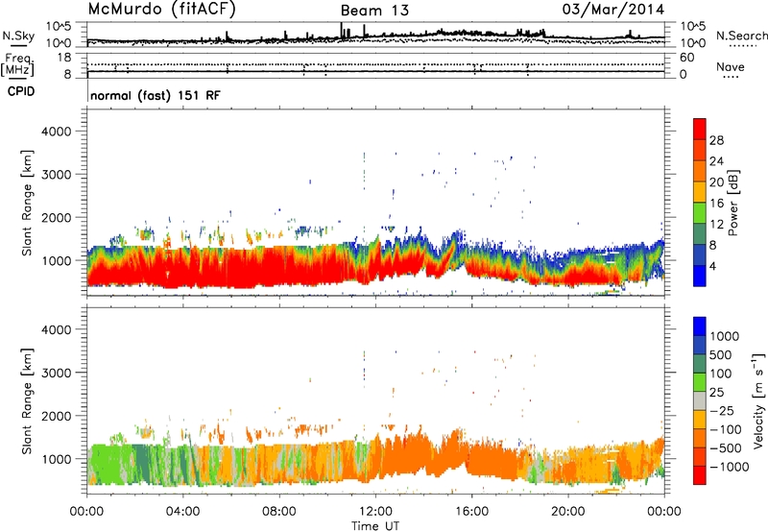Click the Time UT axis title
Viewport: 768px width, 532px height.
(x=375, y=526)
